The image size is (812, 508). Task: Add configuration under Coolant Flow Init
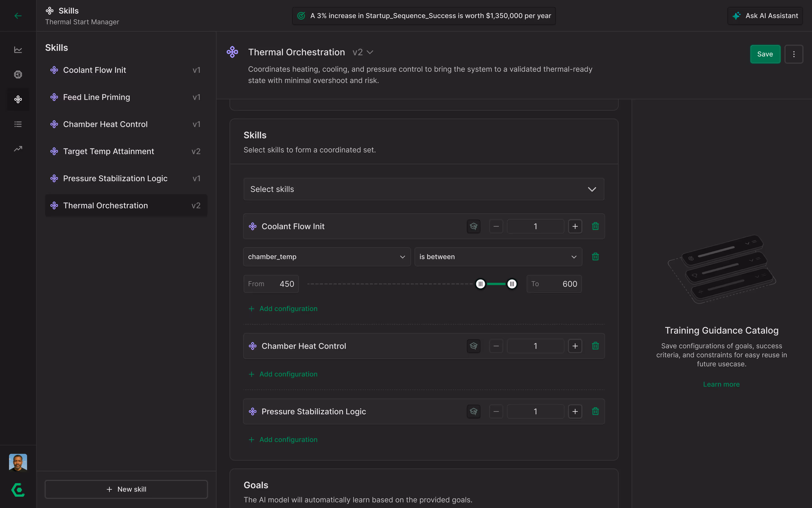pyautogui.click(x=283, y=308)
